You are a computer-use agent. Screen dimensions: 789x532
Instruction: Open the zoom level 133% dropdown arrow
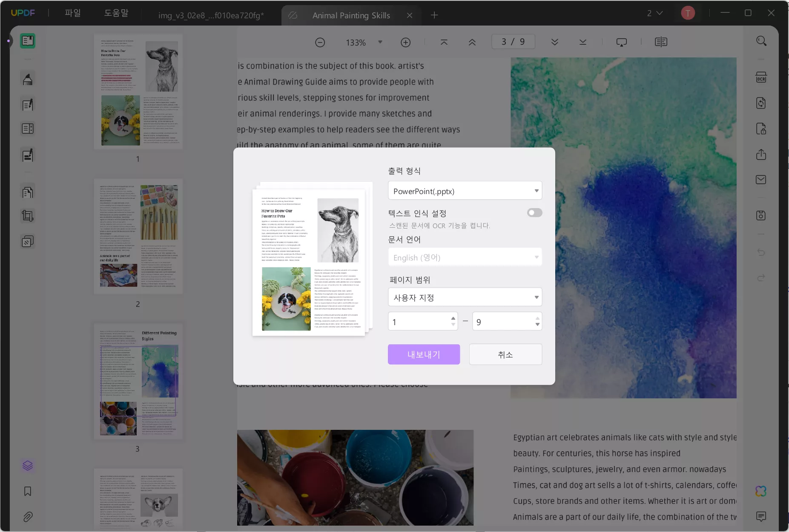click(380, 42)
